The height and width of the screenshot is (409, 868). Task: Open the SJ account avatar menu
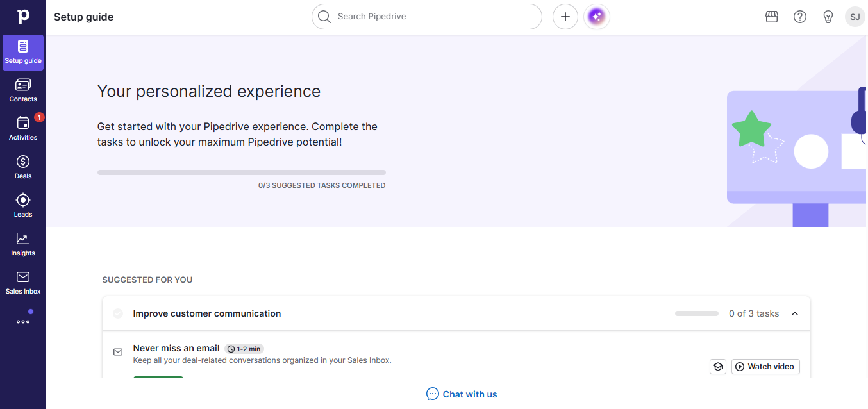coord(855,17)
